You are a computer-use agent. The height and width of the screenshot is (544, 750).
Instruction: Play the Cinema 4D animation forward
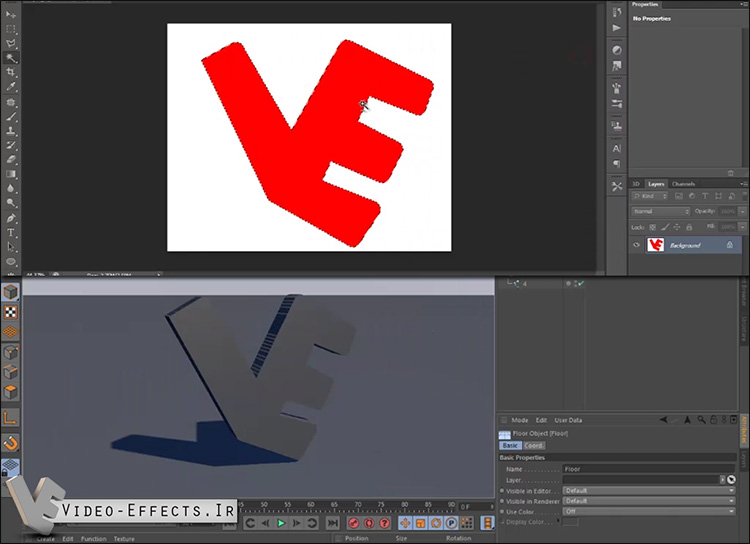point(281,523)
